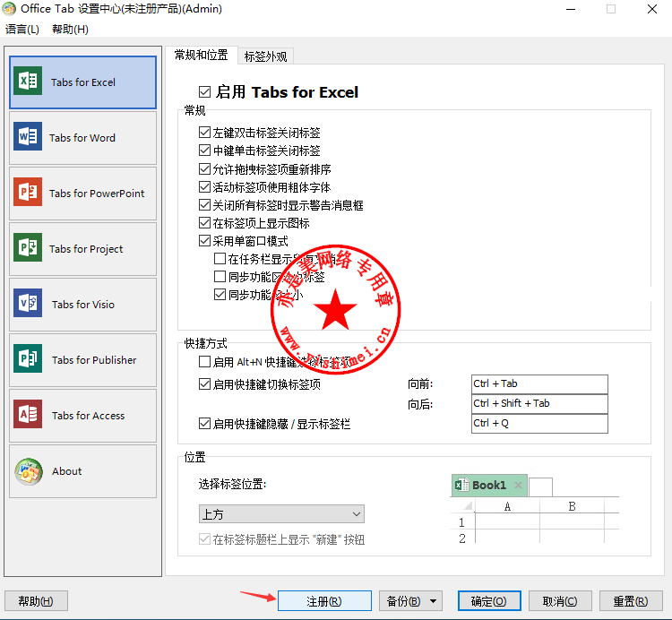
Task: Click the 重置(R) reset button
Action: [x=631, y=601]
